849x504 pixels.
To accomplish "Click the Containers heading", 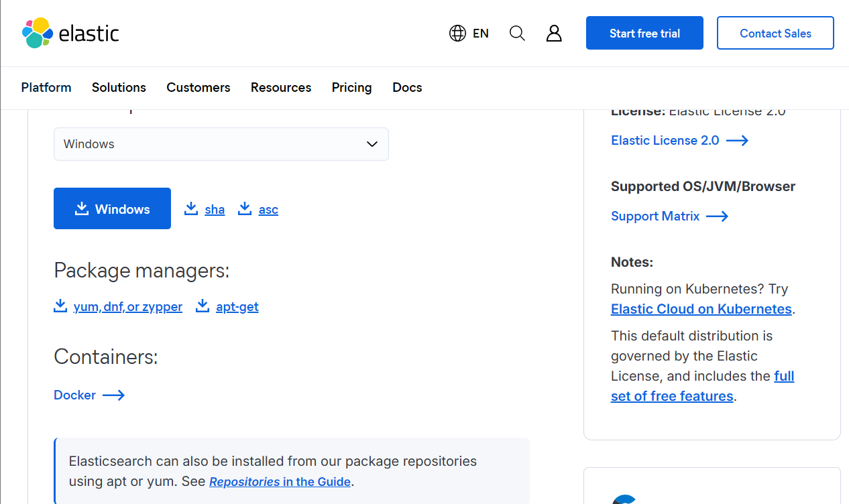I will [106, 357].
